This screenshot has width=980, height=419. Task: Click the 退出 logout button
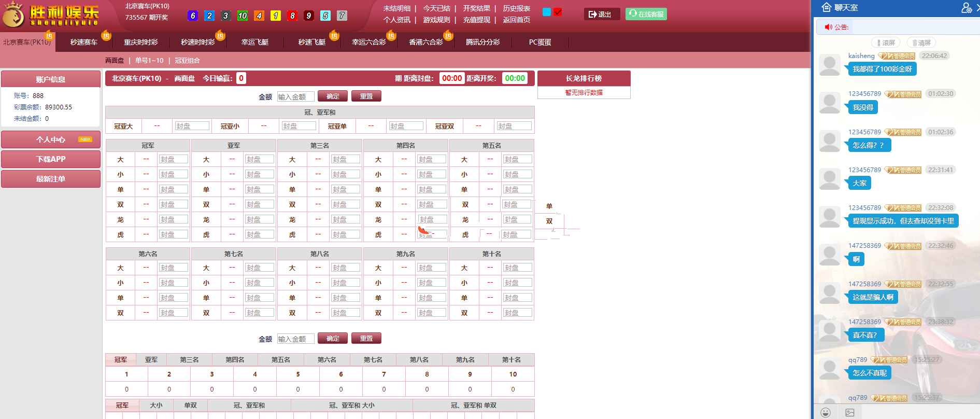(x=601, y=14)
